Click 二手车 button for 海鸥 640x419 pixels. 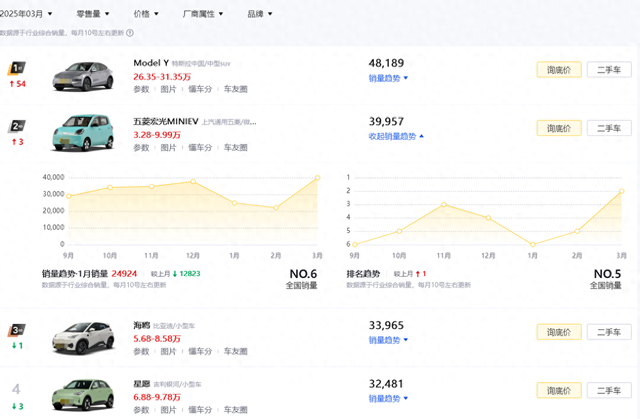[609, 332]
